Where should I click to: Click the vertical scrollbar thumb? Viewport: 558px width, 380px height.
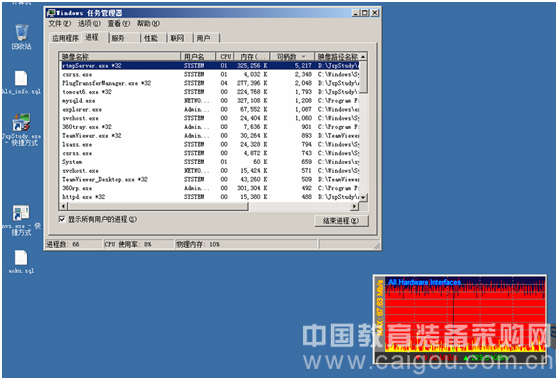[x=363, y=77]
